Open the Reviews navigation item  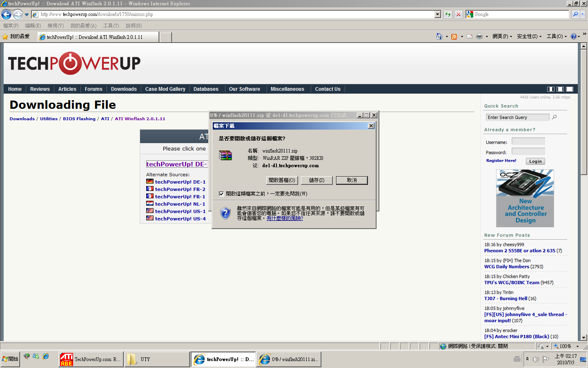click(x=40, y=89)
